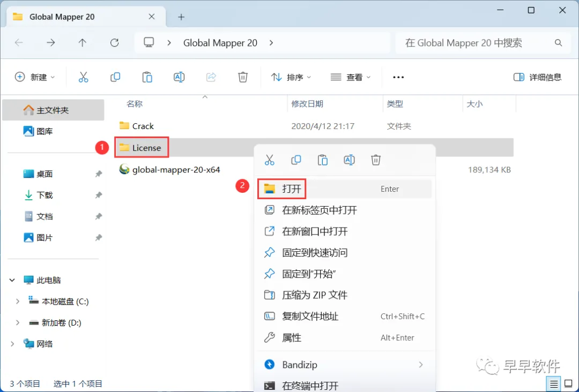Click the Copy icon in the context menu
The width and height of the screenshot is (579, 392).
(x=296, y=160)
